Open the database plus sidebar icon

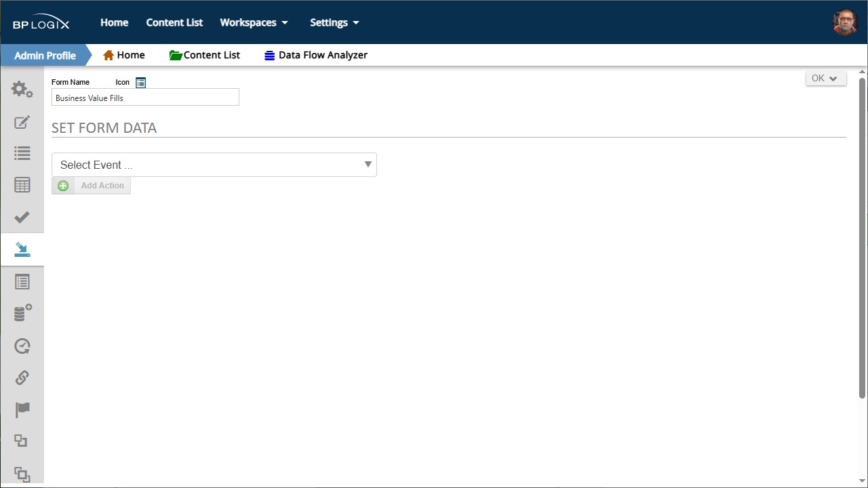pyautogui.click(x=22, y=313)
